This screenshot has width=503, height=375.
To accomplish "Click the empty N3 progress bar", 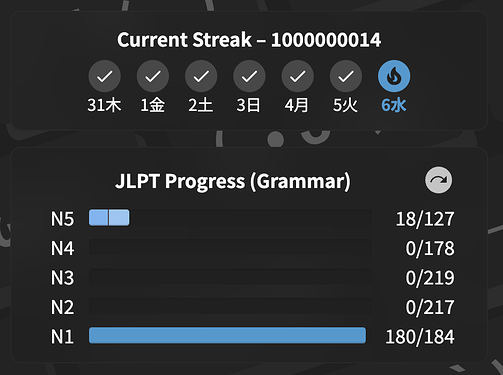I will pyautogui.click(x=230, y=277).
